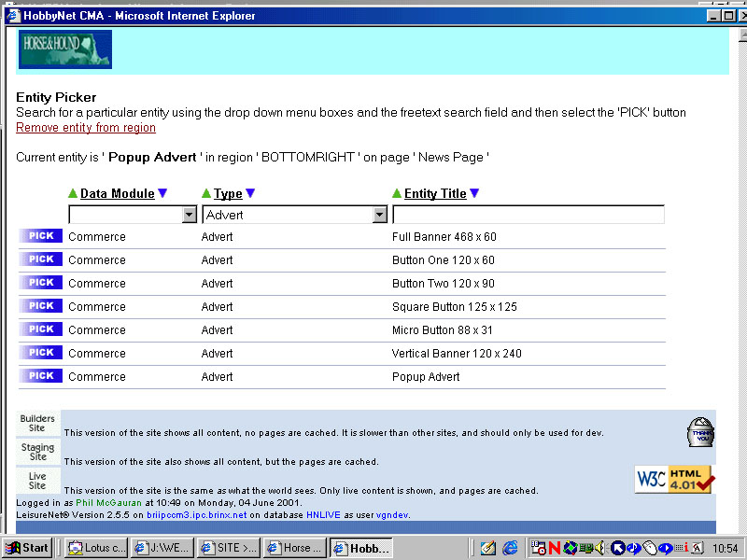This screenshot has width=747, height=560.
Task: Click the calendar reminder tray icon
Action: click(x=539, y=548)
